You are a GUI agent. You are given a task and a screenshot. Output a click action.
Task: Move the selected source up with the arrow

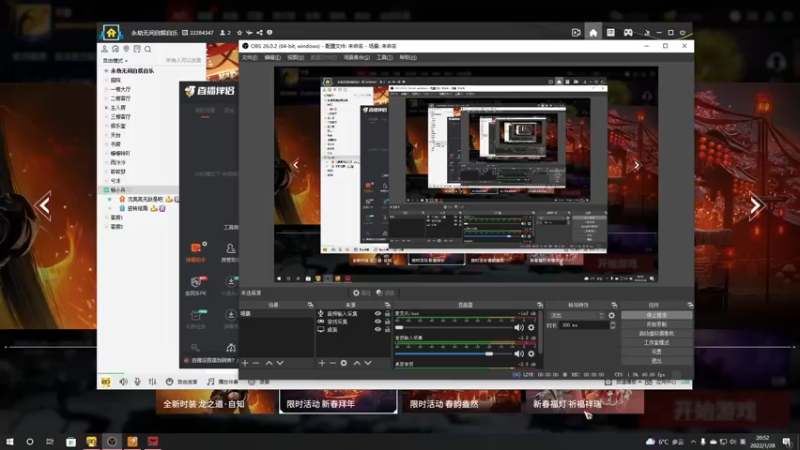(357, 363)
